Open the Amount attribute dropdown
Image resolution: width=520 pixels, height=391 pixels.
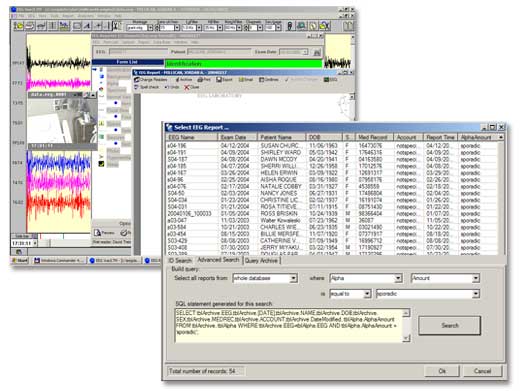pos(476,278)
